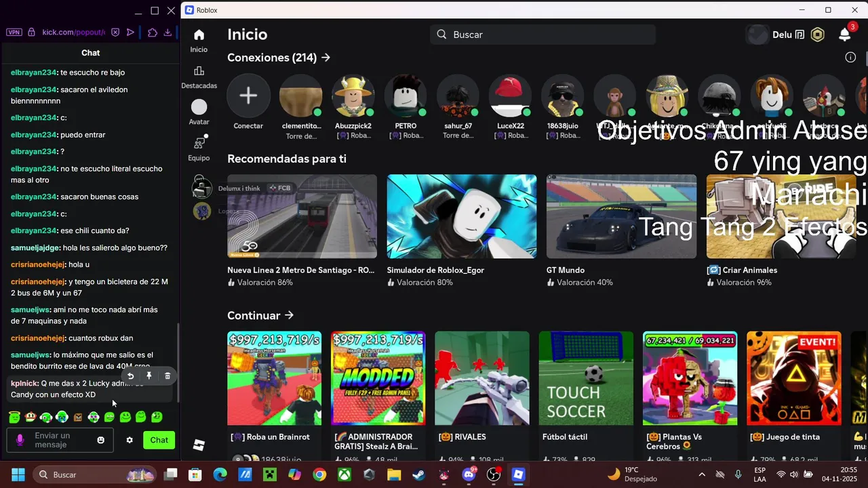Click Roblox logo icon at sidebar bottom
This screenshot has width=868, height=488.
coord(199,445)
